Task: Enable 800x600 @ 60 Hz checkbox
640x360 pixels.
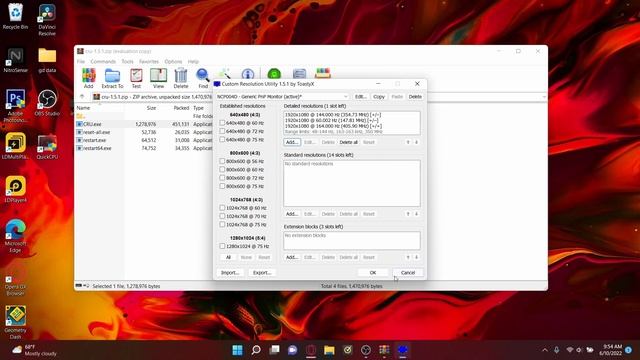Action: pos(222,169)
